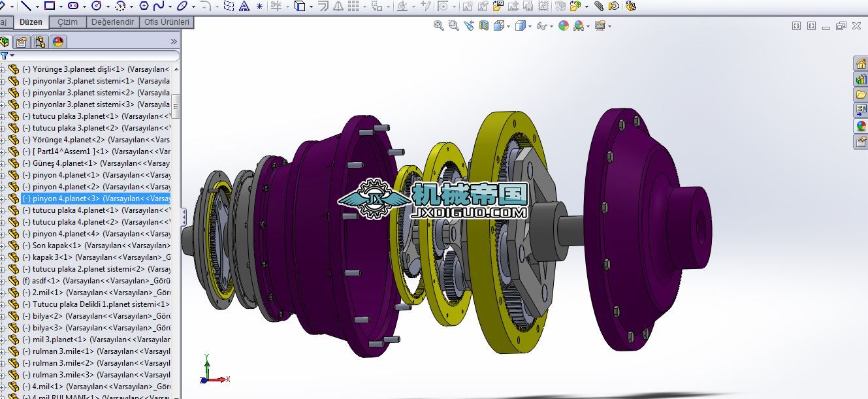Choose the Spline sketch tool
Viewport: 868px width, 399px height.
click(158, 6)
